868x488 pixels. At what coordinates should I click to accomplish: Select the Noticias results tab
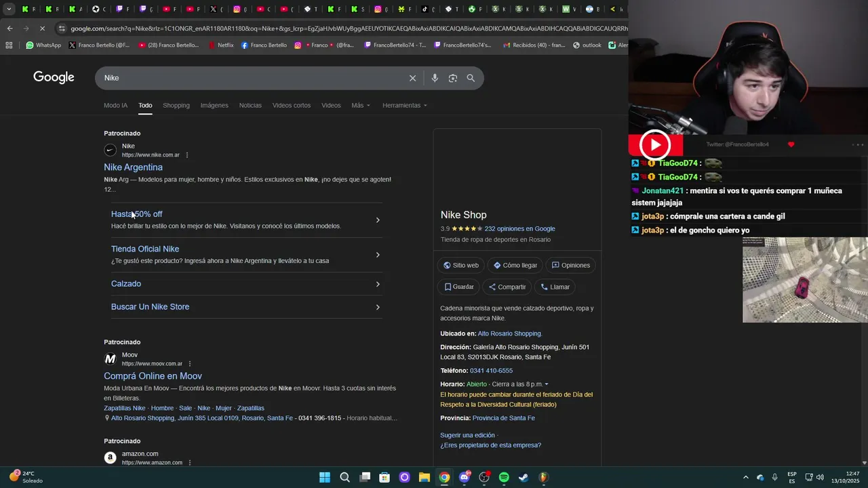click(x=250, y=106)
